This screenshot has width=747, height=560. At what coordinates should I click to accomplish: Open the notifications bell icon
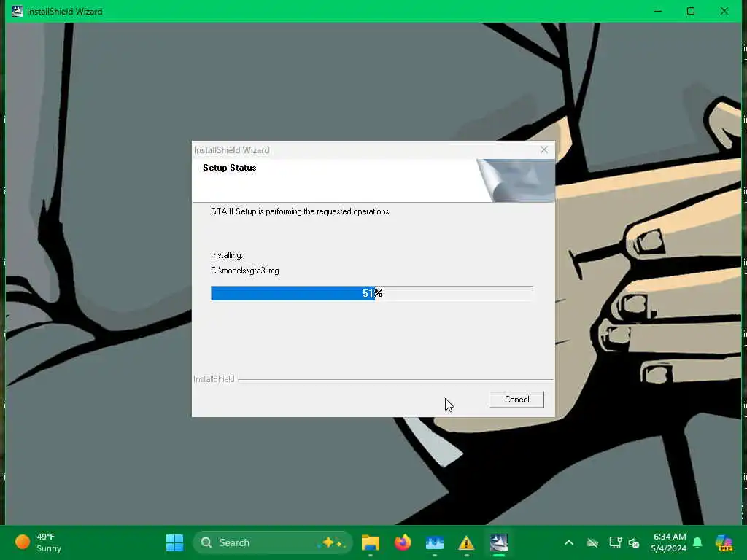[697, 542]
